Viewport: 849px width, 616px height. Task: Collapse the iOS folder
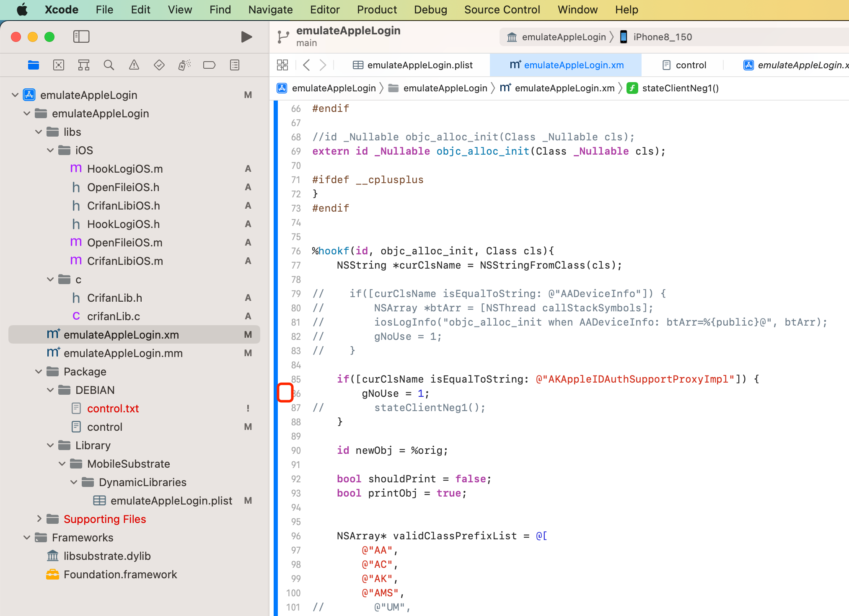pos(50,150)
